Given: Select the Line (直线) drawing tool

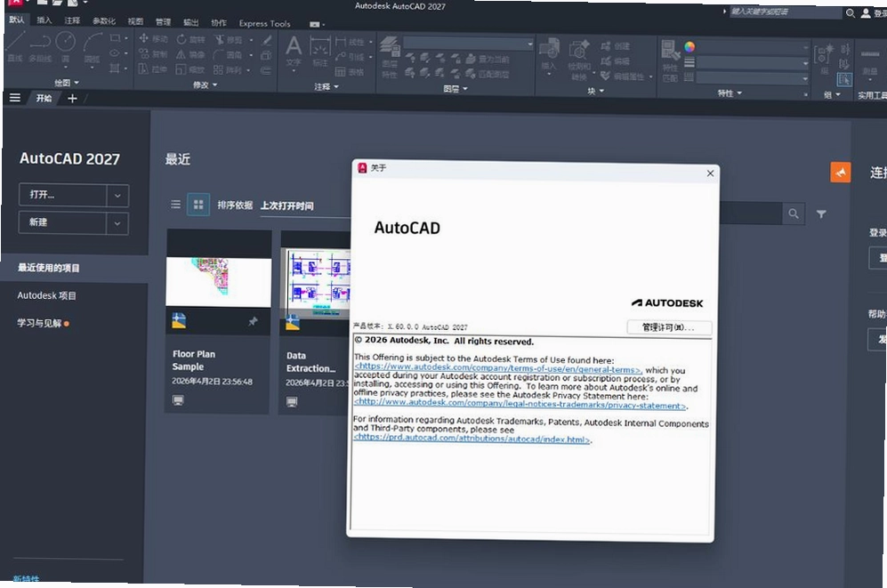Looking at the screenshot, I should point(15,46).
